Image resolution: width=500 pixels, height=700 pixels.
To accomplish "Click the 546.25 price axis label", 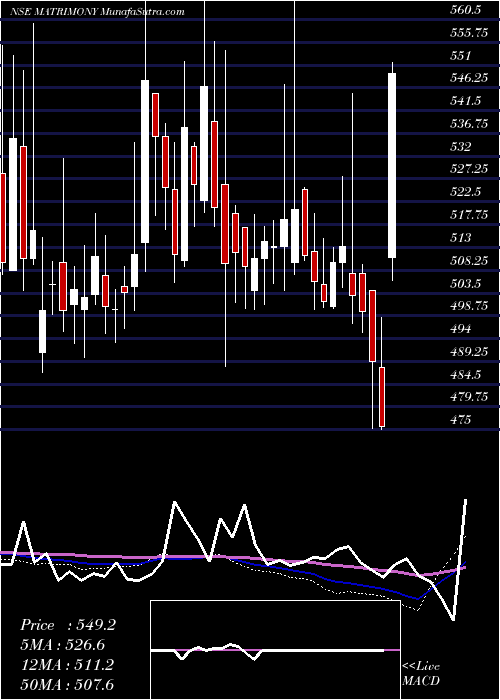I will [x=469, y=78].
